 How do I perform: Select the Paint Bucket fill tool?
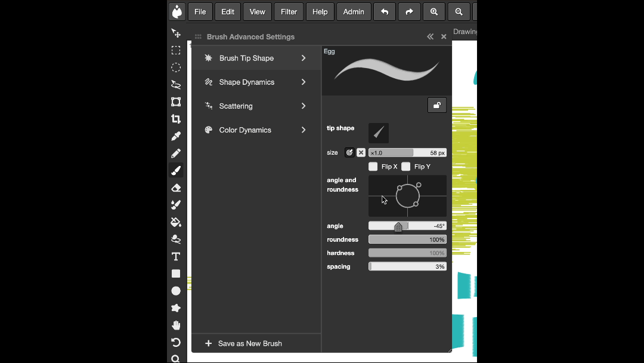pos(176,222)
